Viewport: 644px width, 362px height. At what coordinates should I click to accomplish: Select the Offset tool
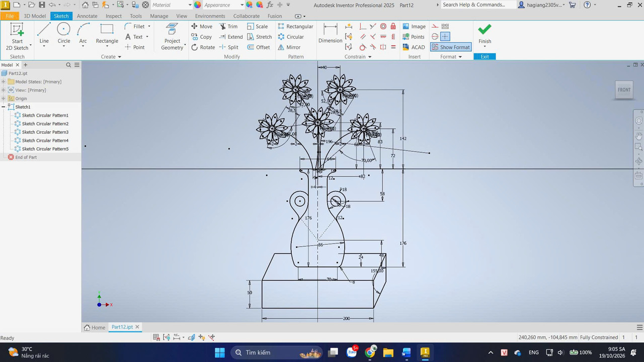click(x=259, y=47)
